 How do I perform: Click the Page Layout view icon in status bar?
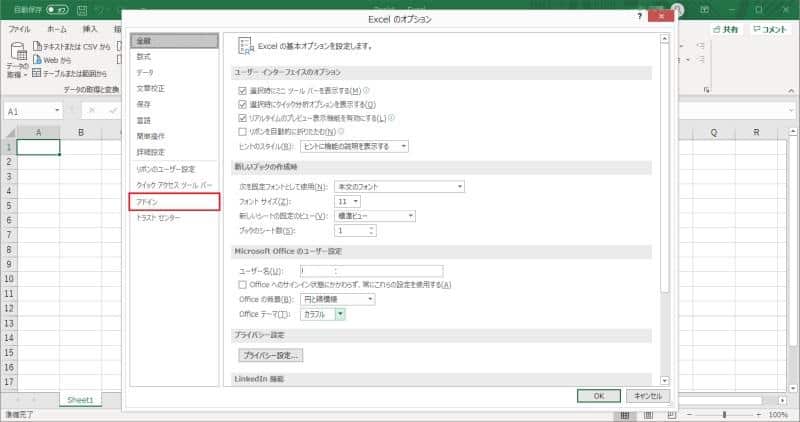click(x=648, y=415)
